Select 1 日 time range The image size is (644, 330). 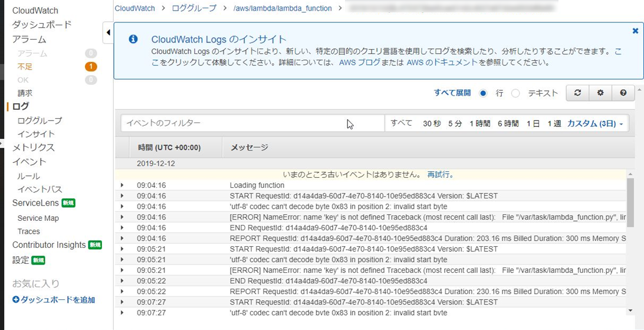click(x=533, y=124)
